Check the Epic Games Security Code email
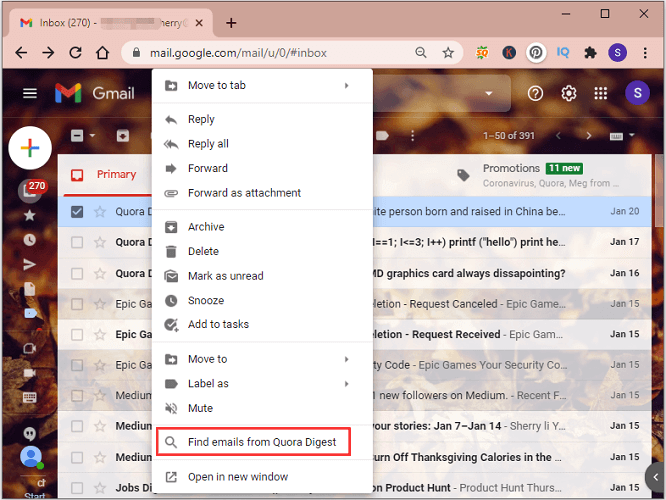666x500 pixels. tap(77, 365)
